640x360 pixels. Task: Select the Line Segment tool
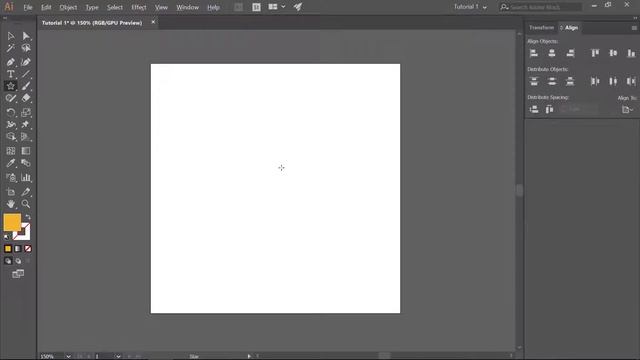click(x=26, y=74)
